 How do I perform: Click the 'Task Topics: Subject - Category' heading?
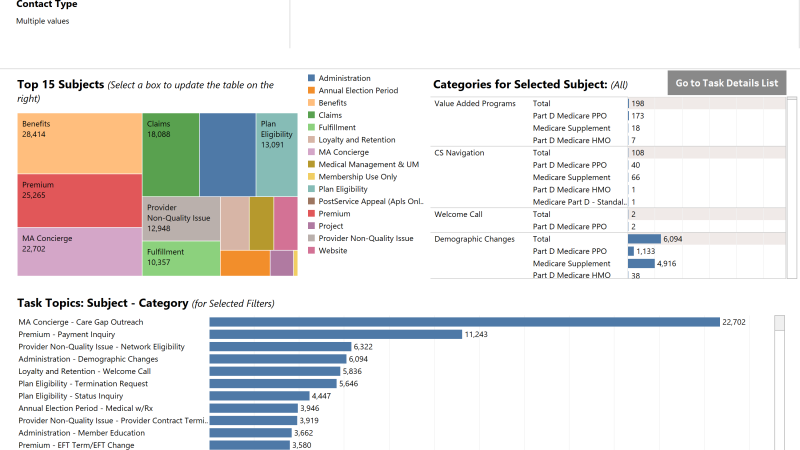[103, 303]
